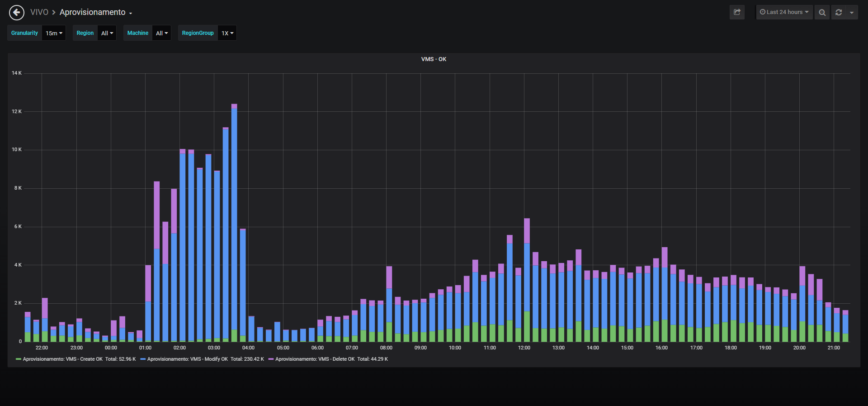Click the Region variable label
868x406 pixels.
(85, 33)
